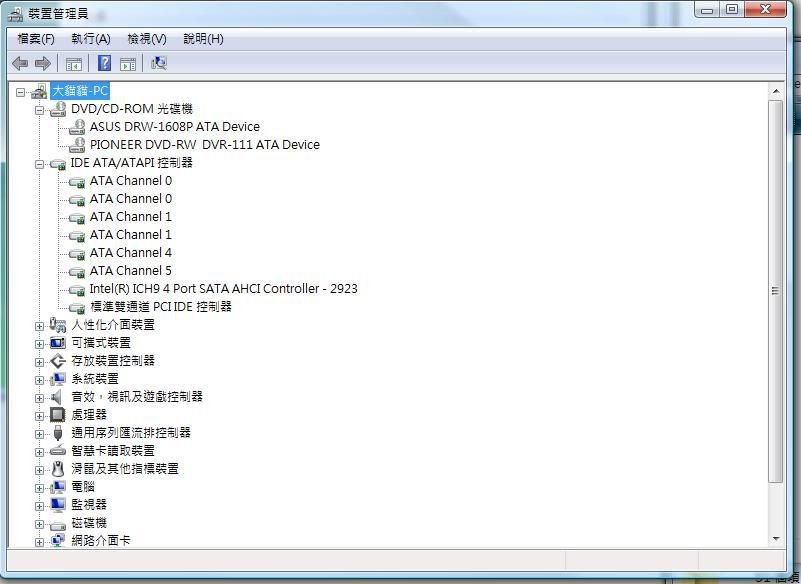Select ASUS DRW-1608P ATA Device
Screen dimensions: 801x584
point(175,127)
